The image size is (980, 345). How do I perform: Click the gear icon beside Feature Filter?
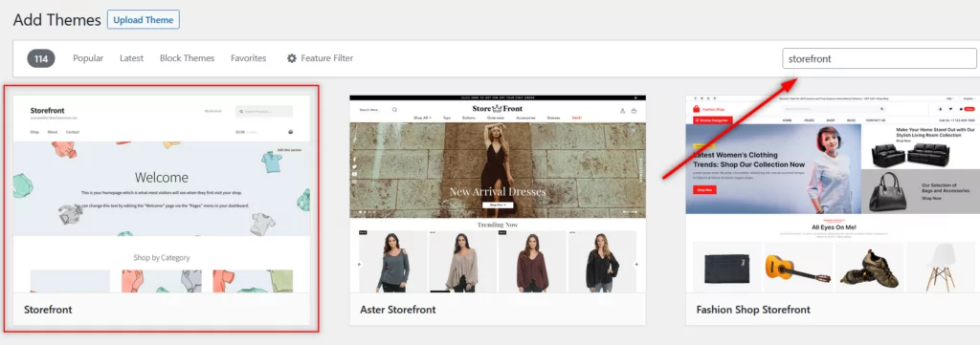(x=292, y=58)
